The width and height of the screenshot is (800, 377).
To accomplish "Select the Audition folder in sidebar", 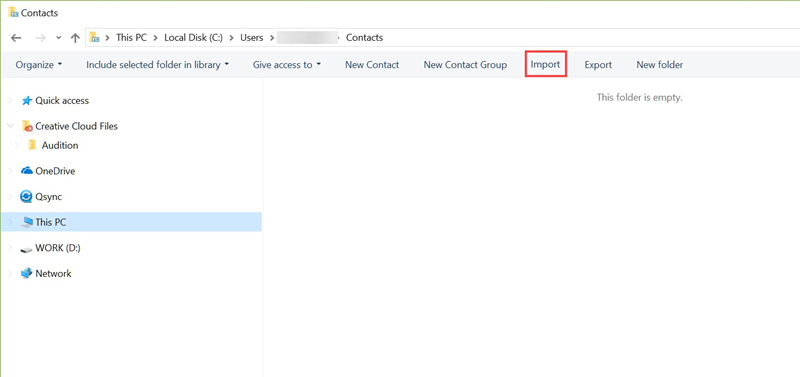I will [x=60, y=145].
